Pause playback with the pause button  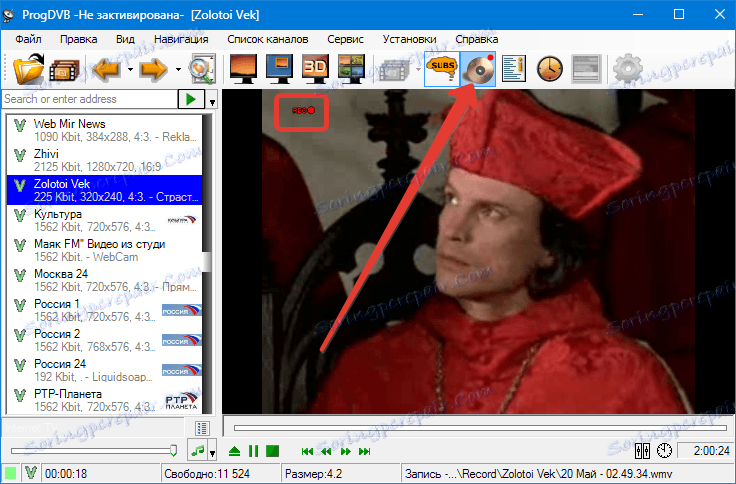[x=253, y=451]
